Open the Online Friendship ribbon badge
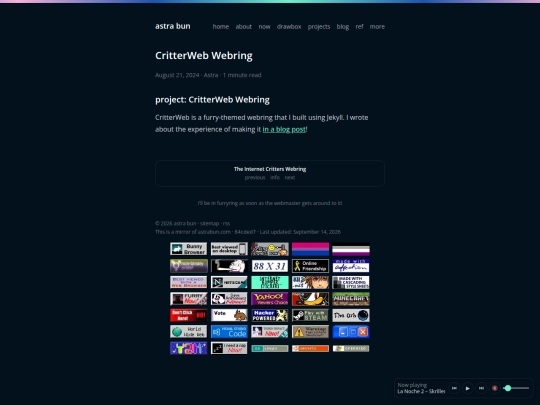 (x=310, y=266)
